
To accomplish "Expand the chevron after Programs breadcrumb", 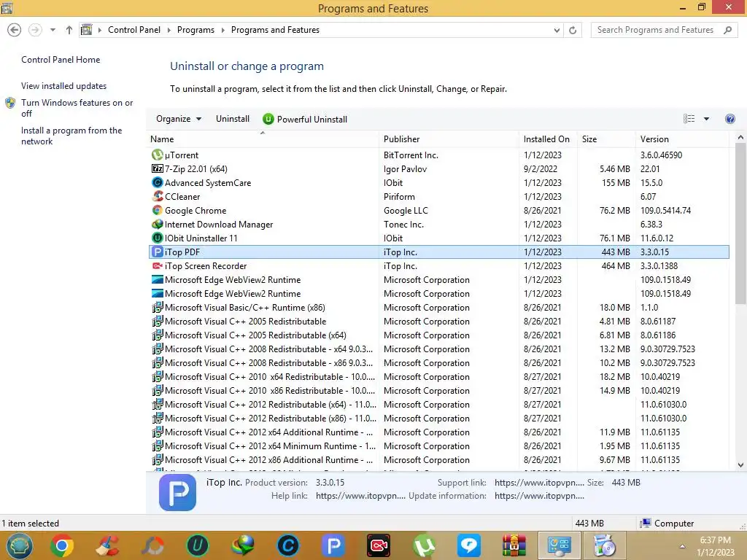I will coord(222,30).
